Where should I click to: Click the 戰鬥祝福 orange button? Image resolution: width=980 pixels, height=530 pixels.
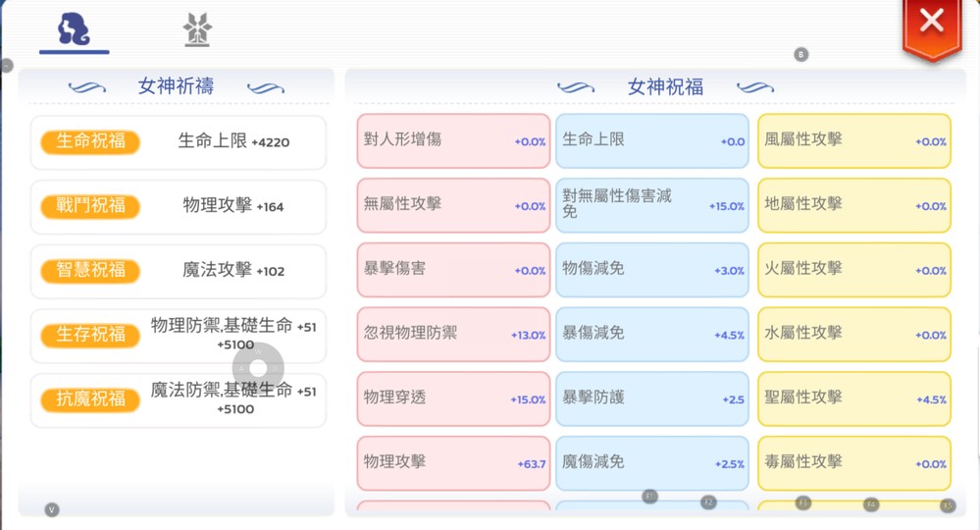tap(90, 206)
